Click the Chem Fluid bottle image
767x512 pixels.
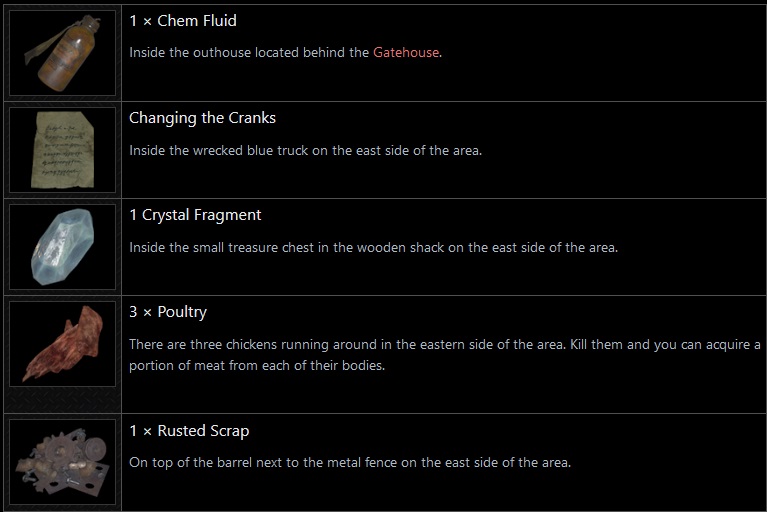[62, 53]
